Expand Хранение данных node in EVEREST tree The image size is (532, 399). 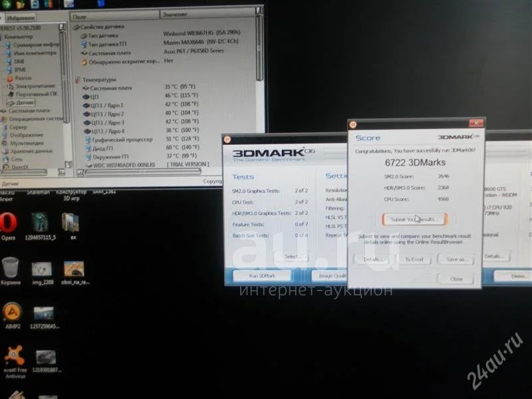pos(27,151)
